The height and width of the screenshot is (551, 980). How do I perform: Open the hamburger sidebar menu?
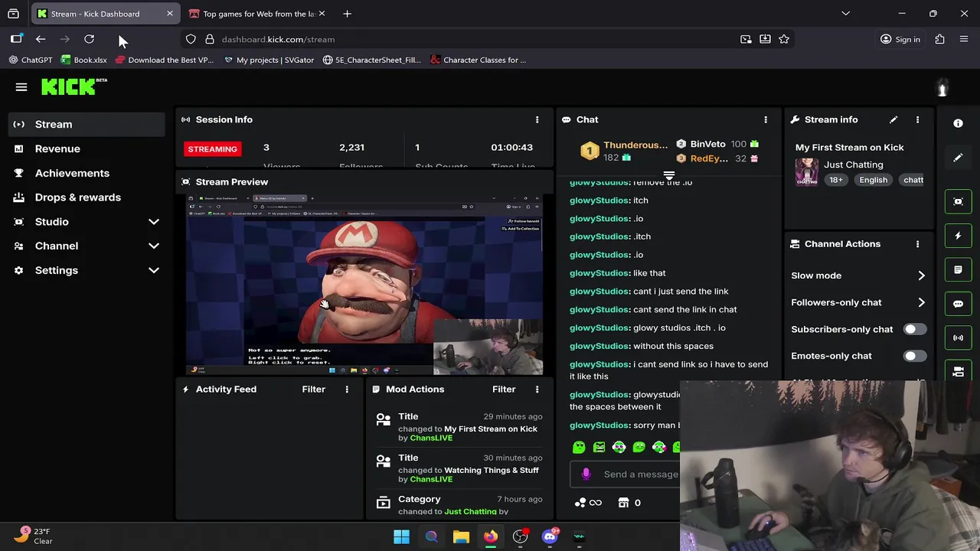click(21, 87)
